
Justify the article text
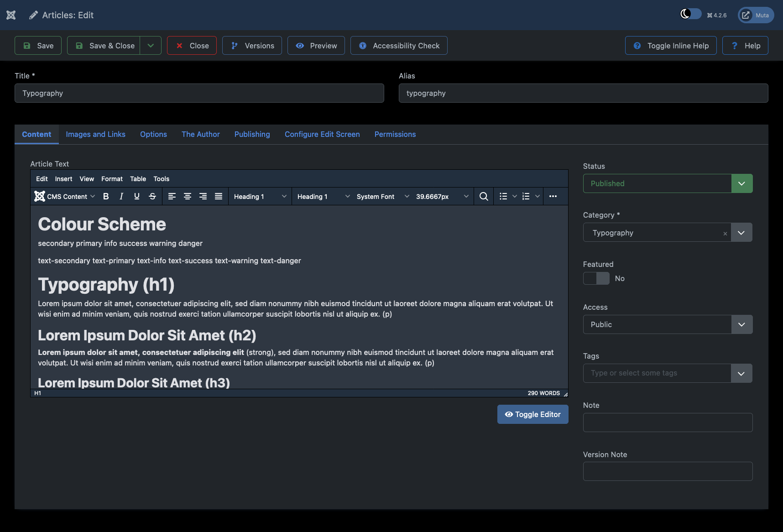tap(219, 196)
